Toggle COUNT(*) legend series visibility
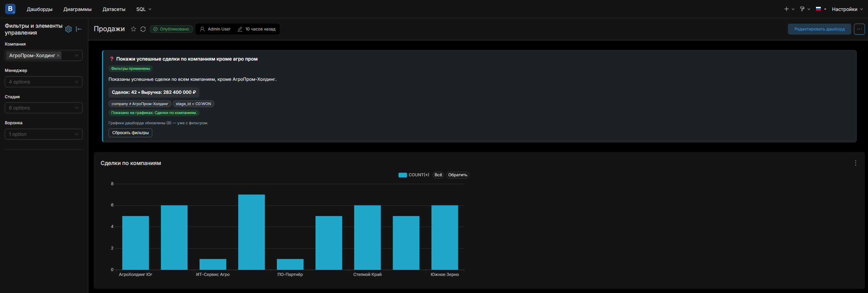 [x=414, y=175]
